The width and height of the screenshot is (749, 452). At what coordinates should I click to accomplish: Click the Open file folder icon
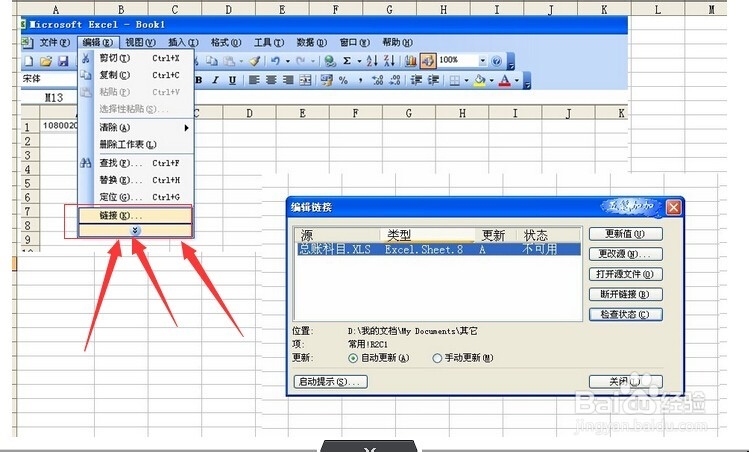46,61
